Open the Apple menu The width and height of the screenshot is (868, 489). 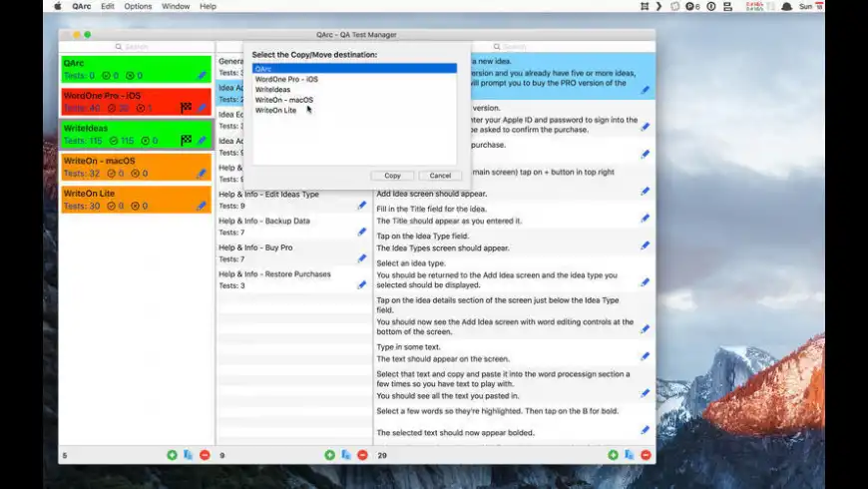tap(58, 6)
